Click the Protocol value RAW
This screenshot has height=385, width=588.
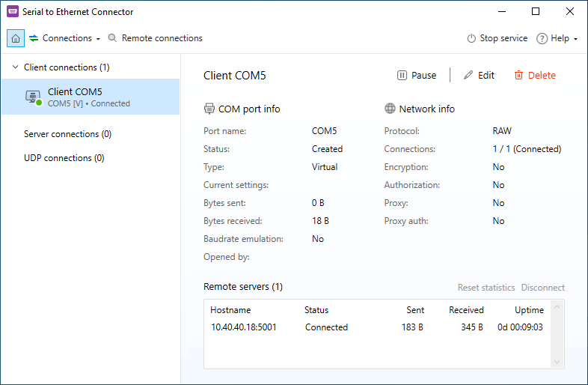click(502, 131)
